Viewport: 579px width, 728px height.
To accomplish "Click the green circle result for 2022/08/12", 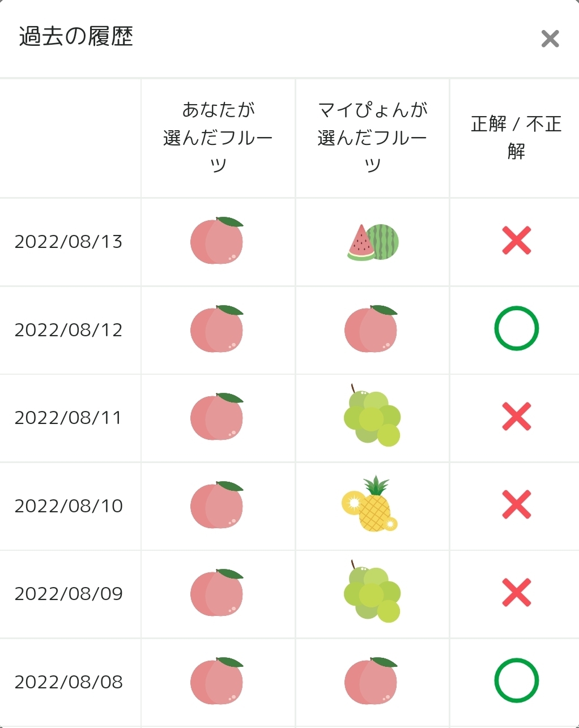I will [516, 328].
